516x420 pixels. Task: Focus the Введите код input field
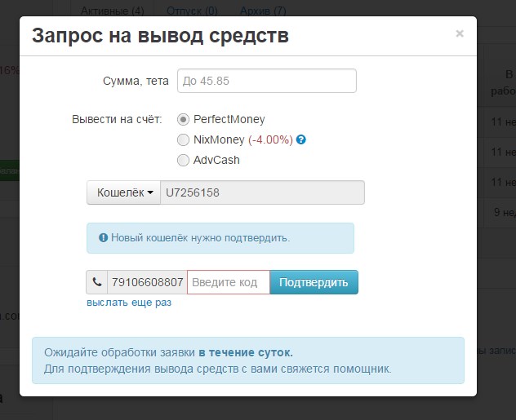(x=228, y=282)
